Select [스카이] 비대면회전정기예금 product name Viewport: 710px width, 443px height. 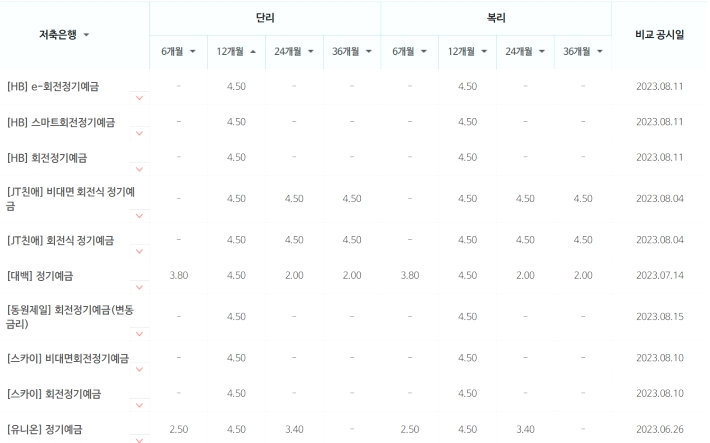coord(68,358)
